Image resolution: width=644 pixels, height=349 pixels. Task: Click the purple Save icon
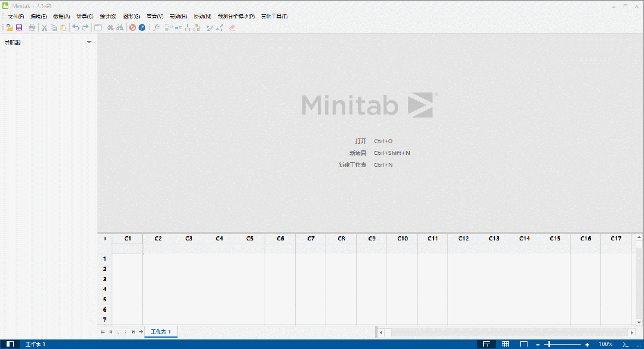(19, 27)
